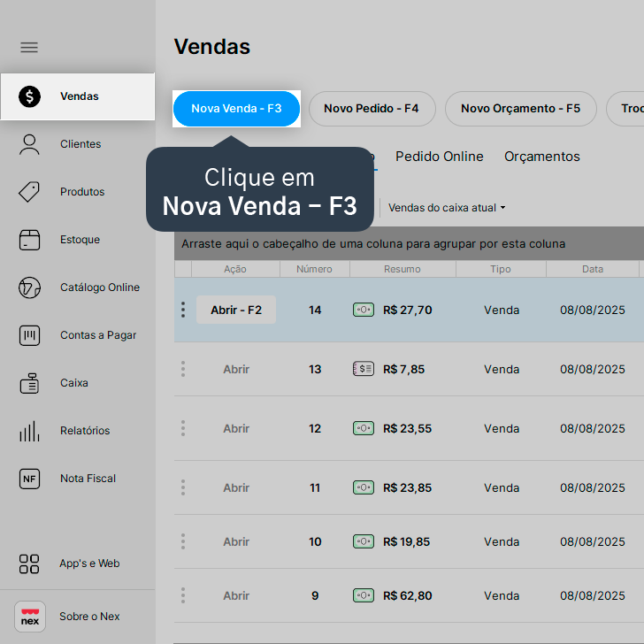Screen dimensions: 644x644
Task: Click the App's e Web grid icon
Action: click(x=29, y=563)
